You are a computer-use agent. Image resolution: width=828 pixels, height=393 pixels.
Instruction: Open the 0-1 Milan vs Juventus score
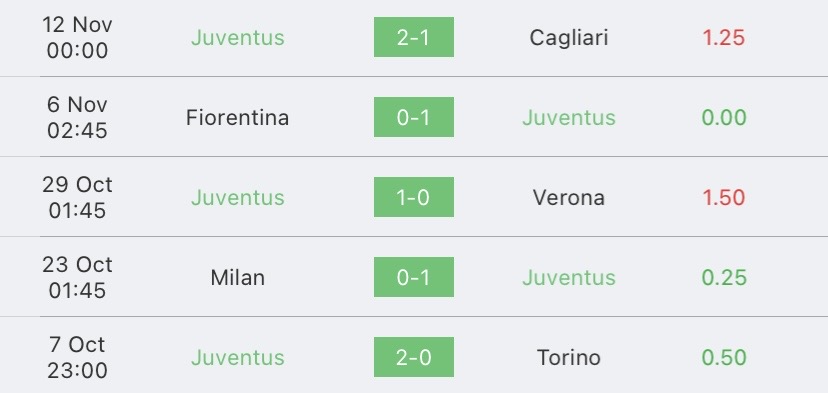click(413, 277)
